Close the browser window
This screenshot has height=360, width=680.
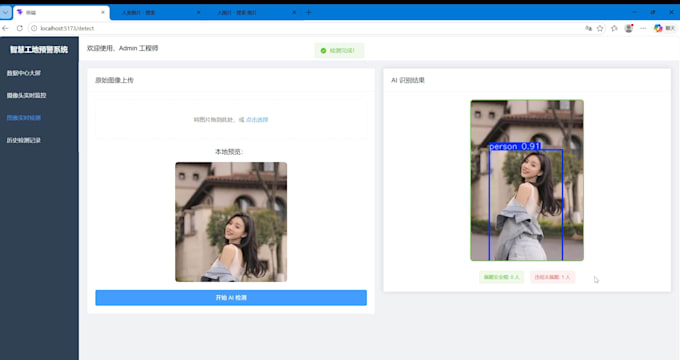pos(671,12)
